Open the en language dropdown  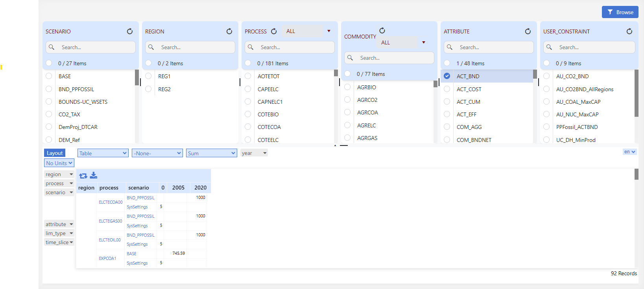(629, 152)
